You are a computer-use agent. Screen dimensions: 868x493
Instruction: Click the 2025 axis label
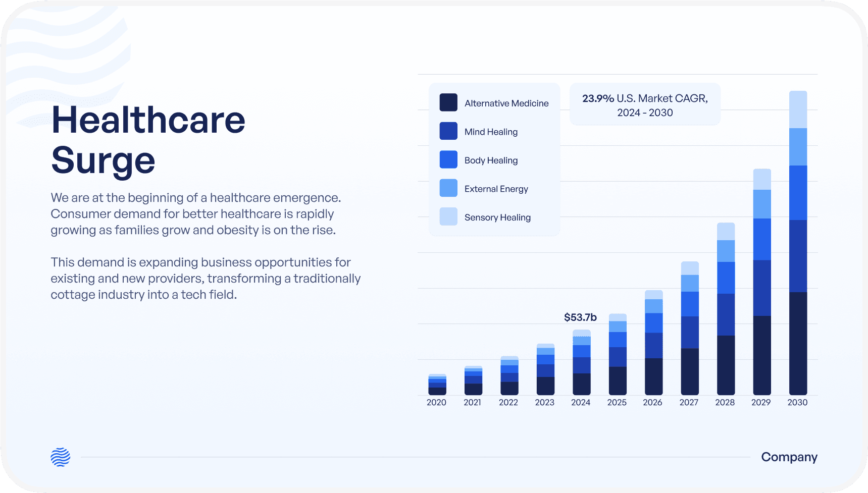(617, 402)
